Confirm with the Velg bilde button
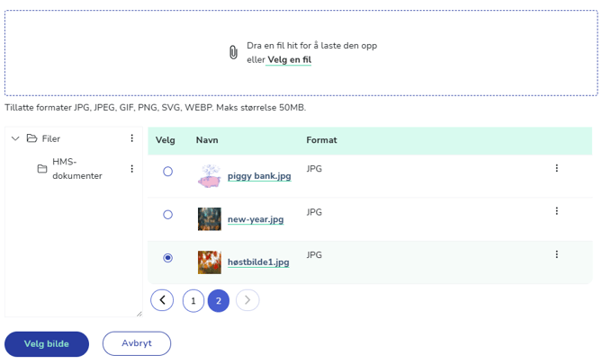 tap(47, 343)
